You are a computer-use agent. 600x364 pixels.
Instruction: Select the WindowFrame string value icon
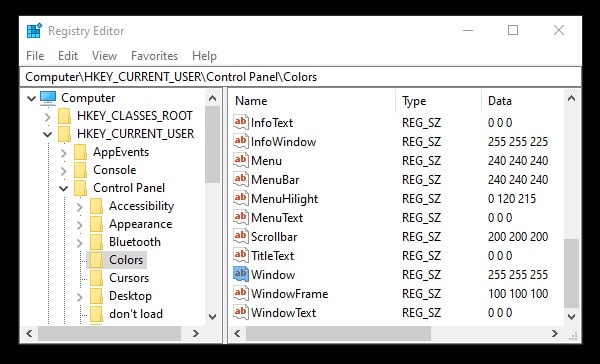click(x=241, y=294)
